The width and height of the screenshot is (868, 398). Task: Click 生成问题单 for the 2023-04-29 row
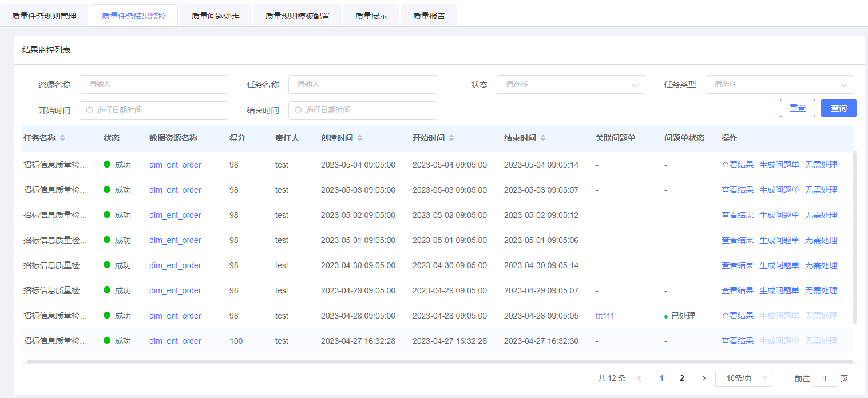click(779, 290)
